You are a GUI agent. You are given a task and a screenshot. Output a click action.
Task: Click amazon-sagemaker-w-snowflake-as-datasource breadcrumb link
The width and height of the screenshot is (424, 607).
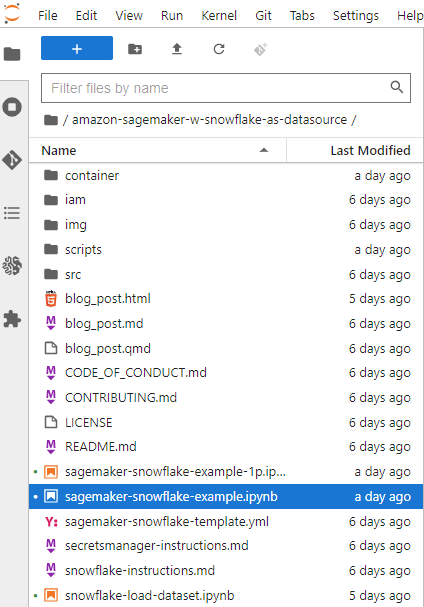coord(209,120)
